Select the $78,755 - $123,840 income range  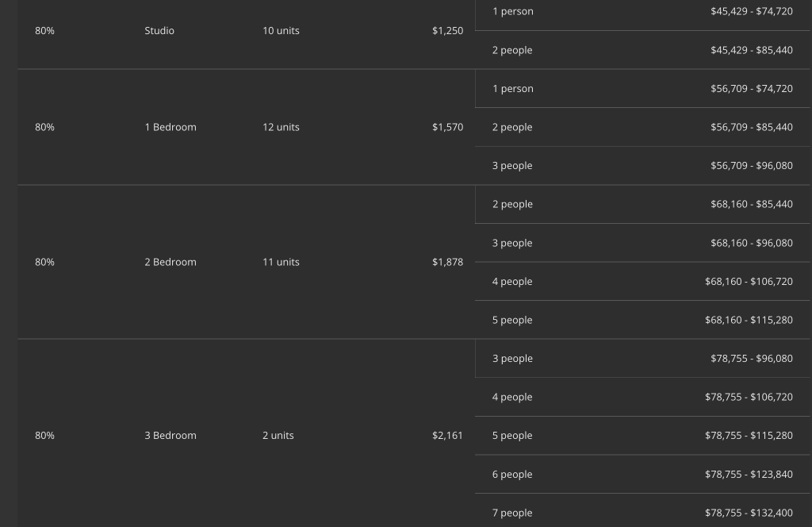point(749,475)
